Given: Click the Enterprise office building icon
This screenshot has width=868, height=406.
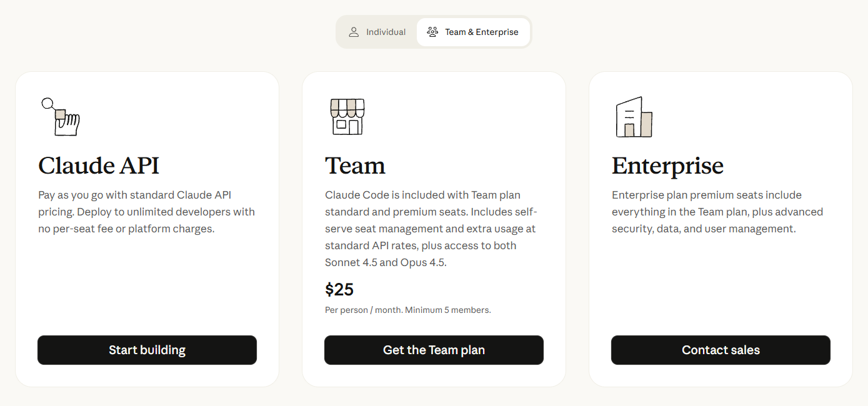Looking at the screenshot, I should pyautogui.click(x=634, y=117).
